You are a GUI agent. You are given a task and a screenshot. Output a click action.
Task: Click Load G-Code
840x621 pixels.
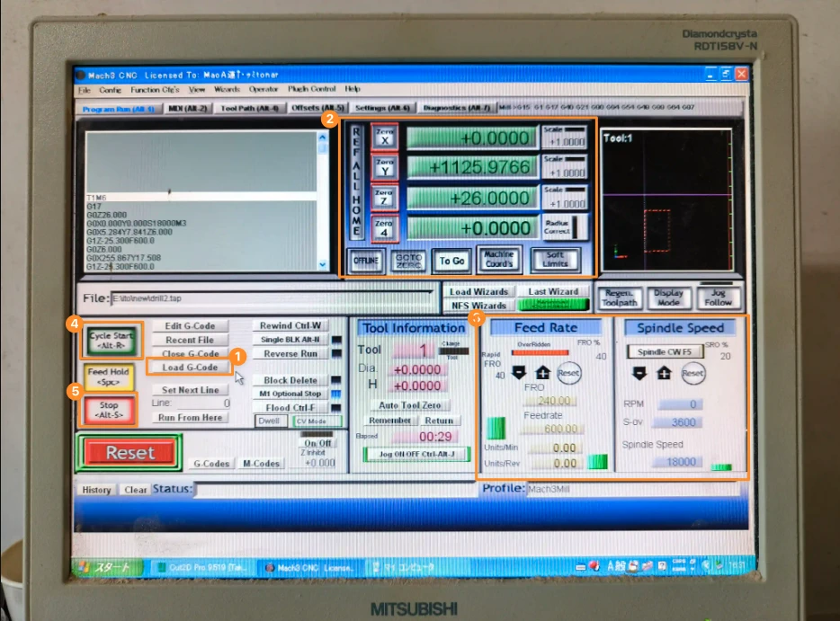pyautogui.click(x=190, y=368)
